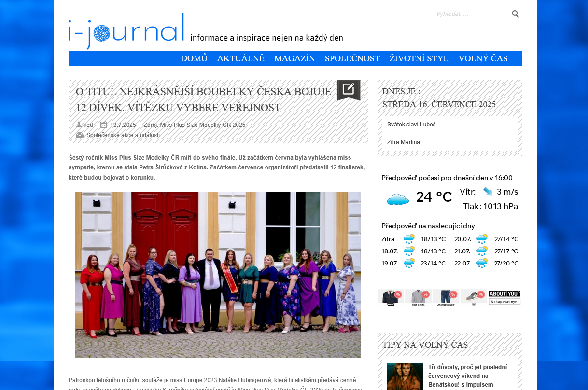This screenshot has width=588, height=390.
Task: Open Společenské akce a události category
Action: (123, 135)
